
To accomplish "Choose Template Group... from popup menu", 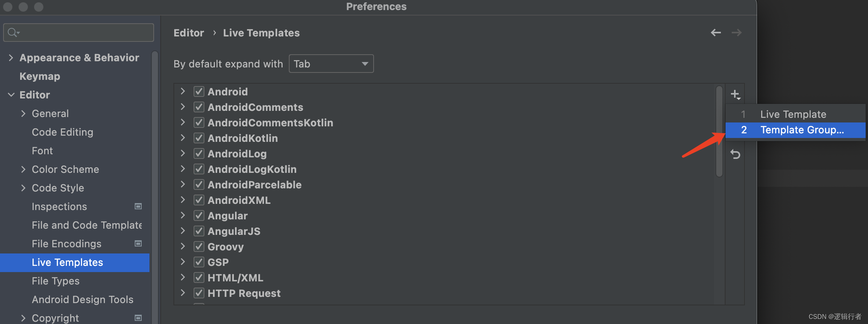I will tap(796, 130).
